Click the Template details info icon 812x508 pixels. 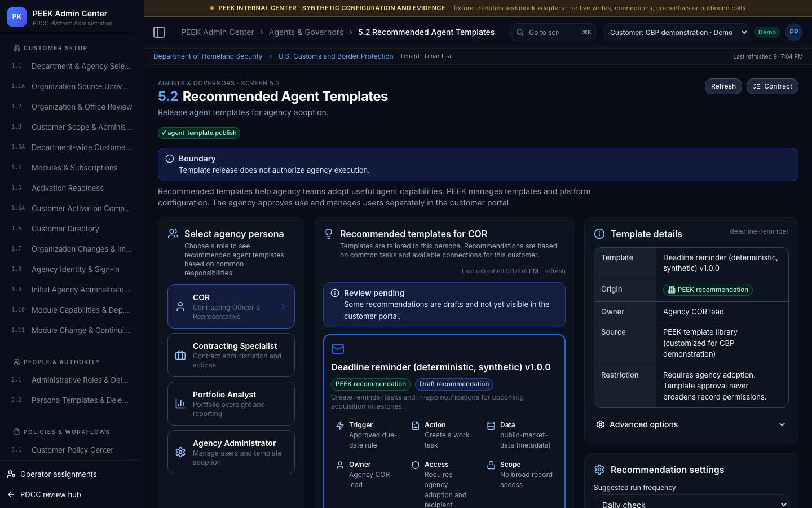pos(599,234)
